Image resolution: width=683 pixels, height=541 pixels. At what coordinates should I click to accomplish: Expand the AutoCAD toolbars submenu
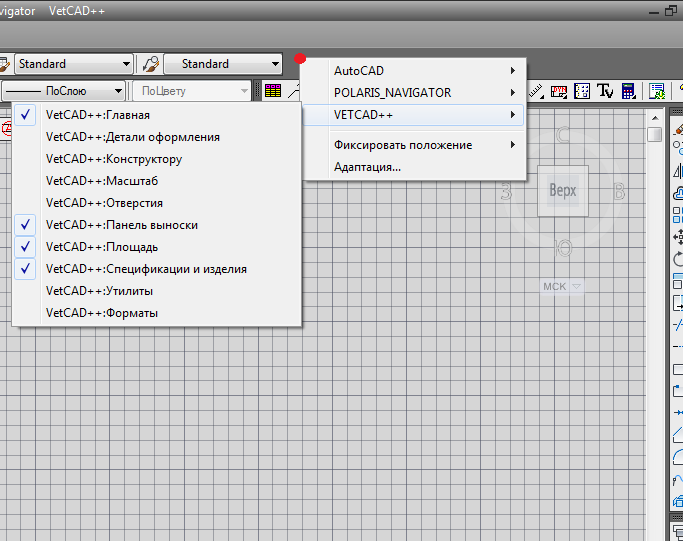click(x=414, y=71)
